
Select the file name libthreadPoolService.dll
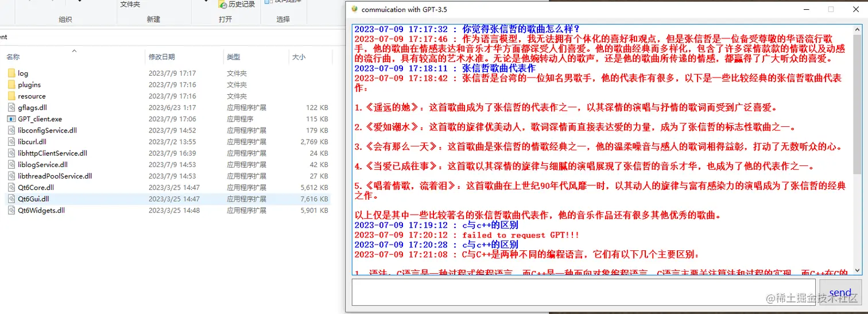(x=55, y=176)
